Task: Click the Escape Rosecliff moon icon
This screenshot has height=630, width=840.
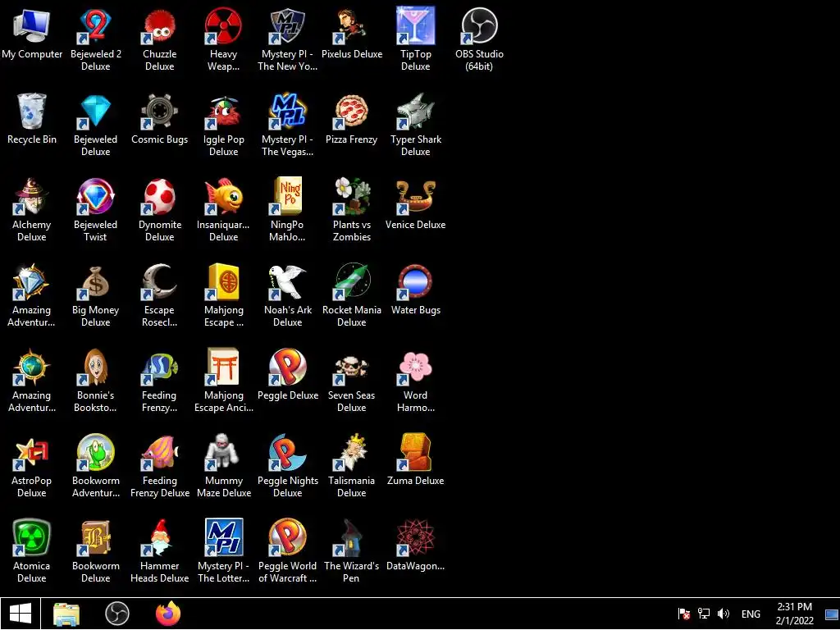Action: (160, 281)
